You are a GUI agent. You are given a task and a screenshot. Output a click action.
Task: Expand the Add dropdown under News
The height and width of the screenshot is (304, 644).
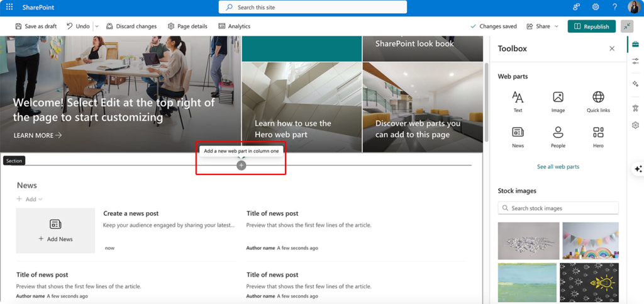(x=29, y=200)
